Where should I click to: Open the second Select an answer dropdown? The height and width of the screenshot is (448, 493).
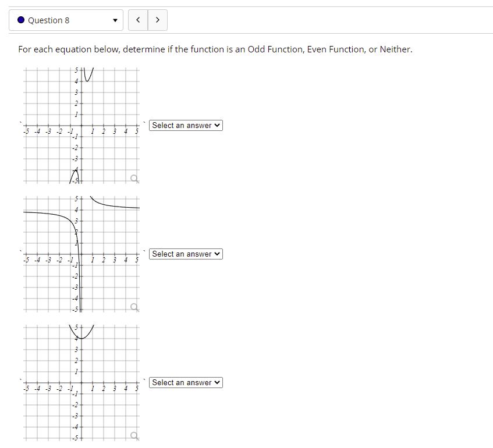186,254
